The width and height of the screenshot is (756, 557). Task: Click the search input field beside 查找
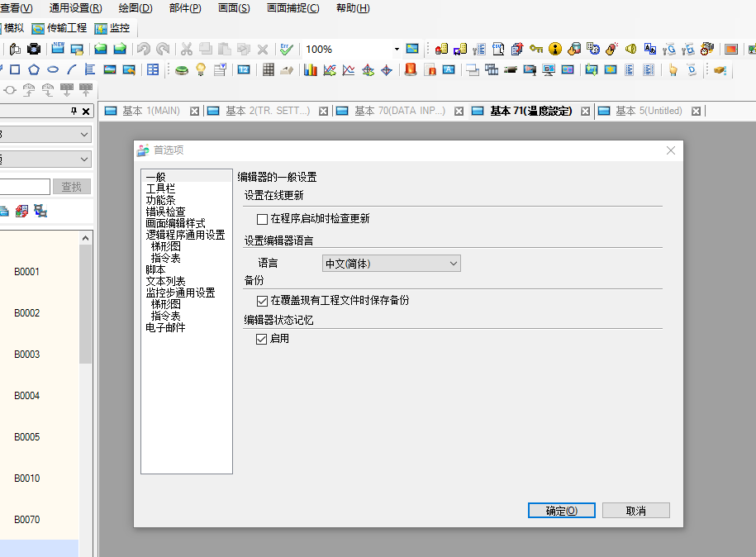[x=25, y=188]
